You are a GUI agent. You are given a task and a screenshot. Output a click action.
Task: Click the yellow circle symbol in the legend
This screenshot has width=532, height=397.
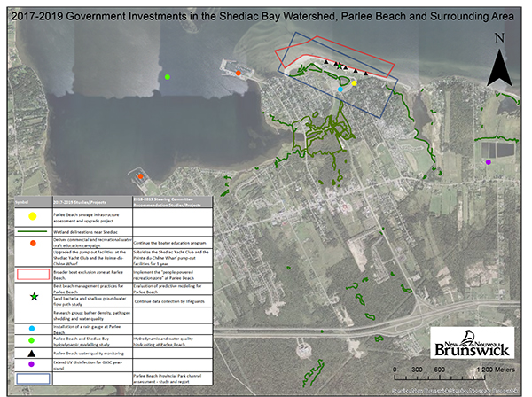32,215
